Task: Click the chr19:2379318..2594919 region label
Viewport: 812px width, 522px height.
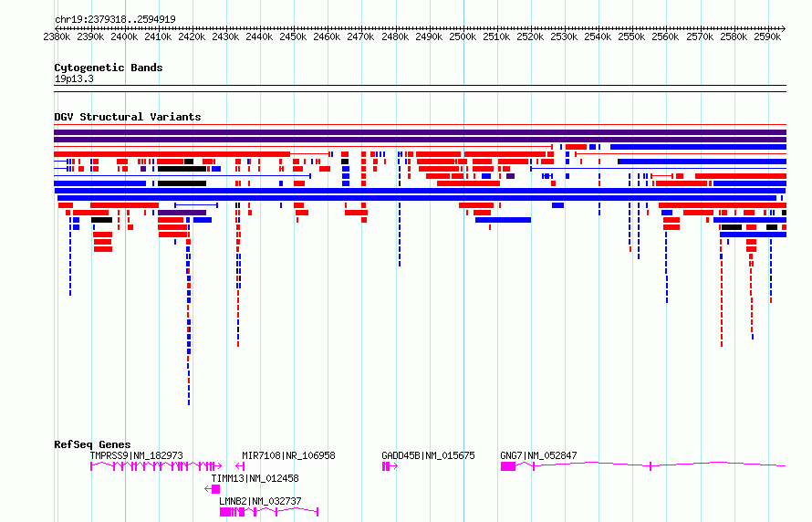Action: [115, 19]
